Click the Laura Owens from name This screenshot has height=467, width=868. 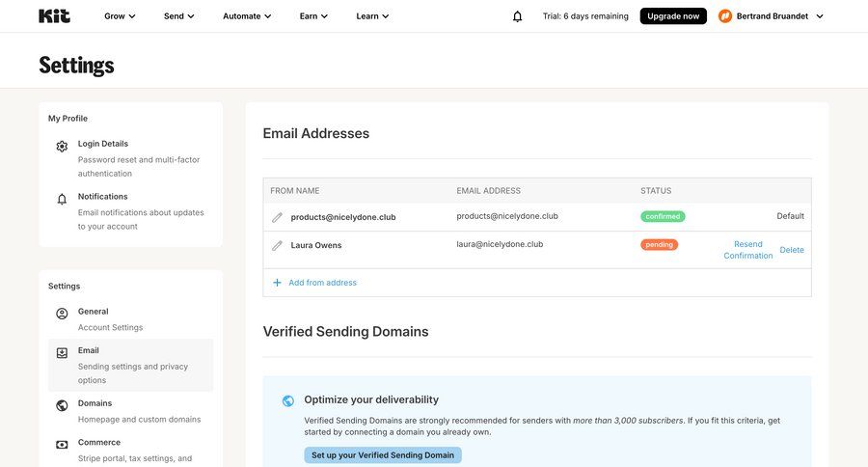[x=316, y=245]
